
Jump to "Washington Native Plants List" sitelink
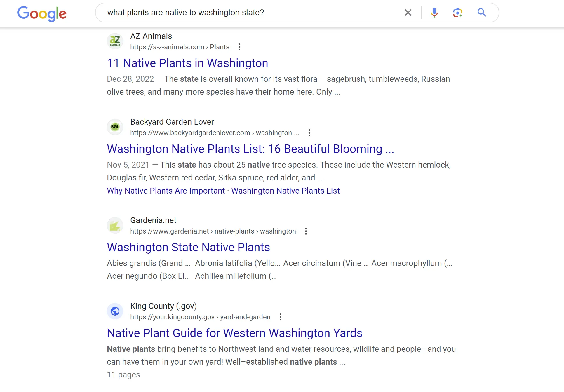tap(285, 191)
